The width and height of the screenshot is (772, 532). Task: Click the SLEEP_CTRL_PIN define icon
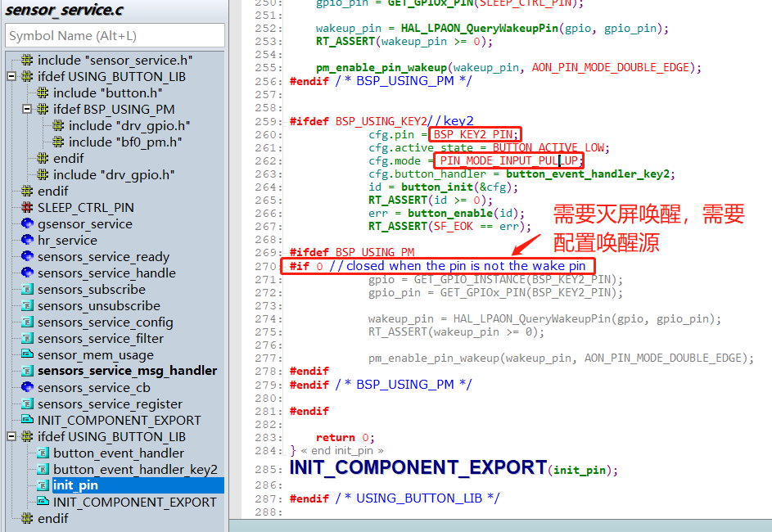coord(28,208)
